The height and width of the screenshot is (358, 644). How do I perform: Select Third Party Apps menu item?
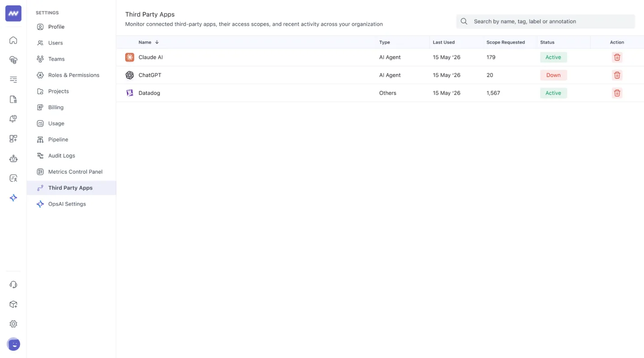click(72, 188)
